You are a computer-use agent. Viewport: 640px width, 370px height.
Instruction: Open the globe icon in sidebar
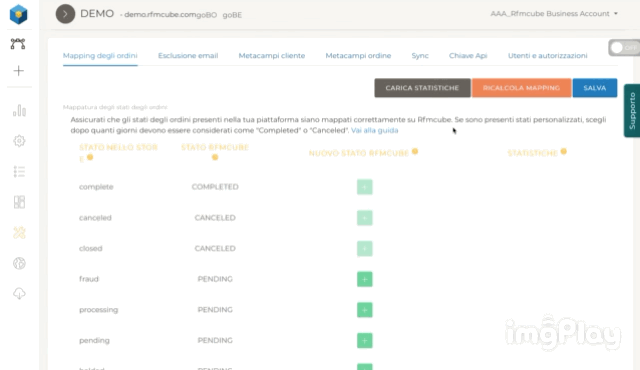pos(19,263)
